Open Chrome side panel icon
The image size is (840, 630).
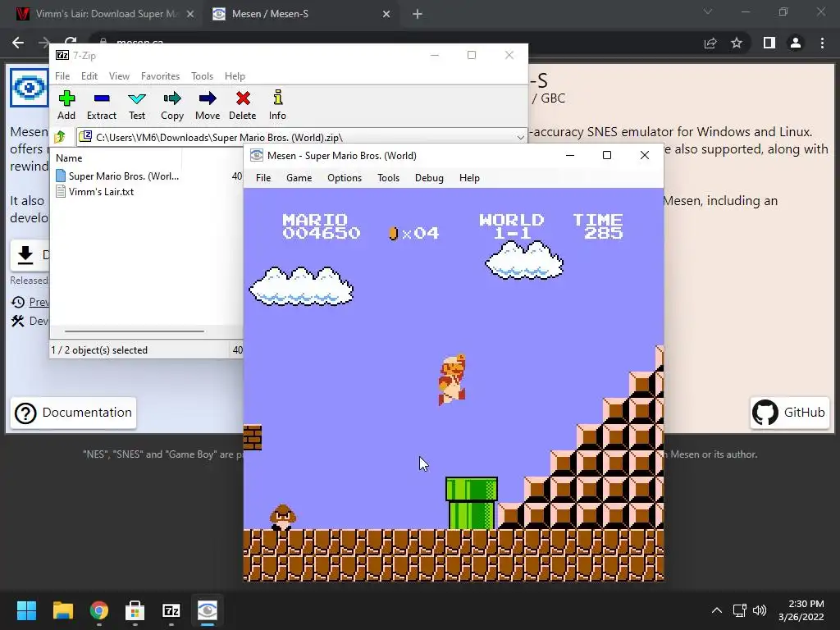coord(769,43)
